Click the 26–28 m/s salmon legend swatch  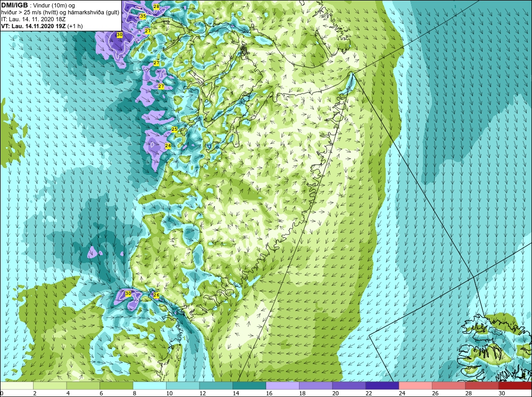click(x=449, y=385)
